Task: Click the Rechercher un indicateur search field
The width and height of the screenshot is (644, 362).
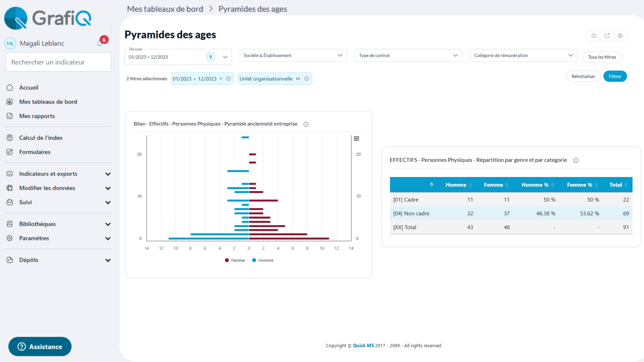Action: click(x=58, y=62)
